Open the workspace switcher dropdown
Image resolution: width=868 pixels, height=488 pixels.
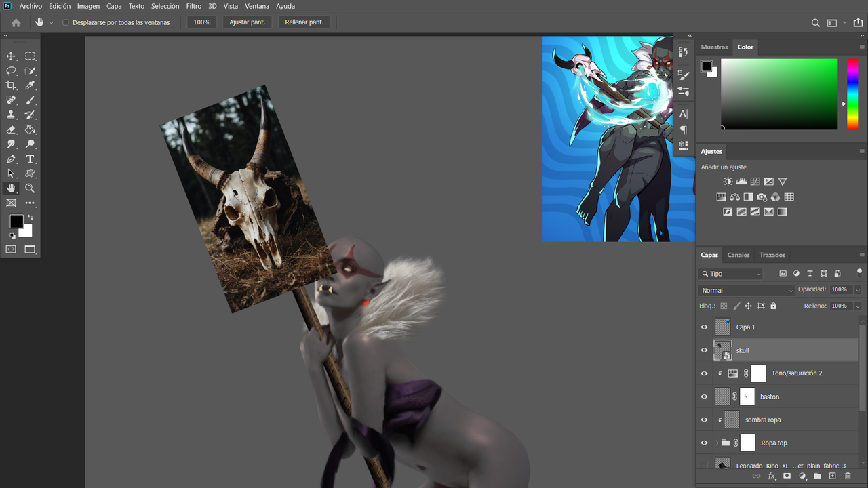pyautogui.click(x=844, y=22)
